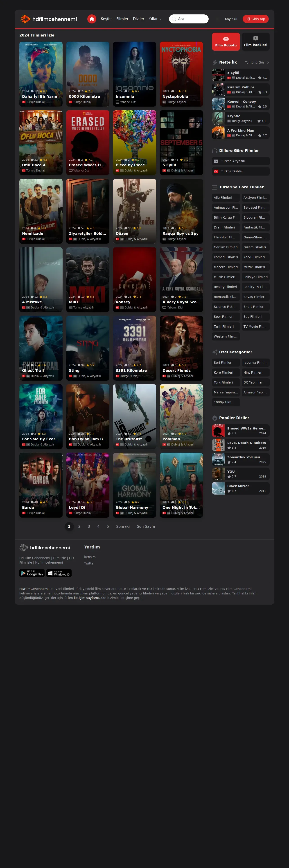This screenshot has height=868, width=289.
Task: Click the footer hdfilmcehennemi logo
Action: point(45,548)
